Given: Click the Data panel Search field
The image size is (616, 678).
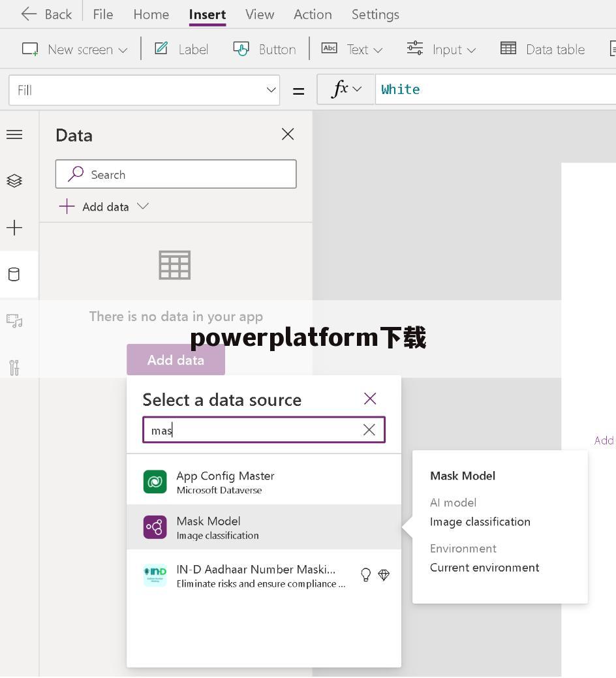Looking at the screenshot, I should [x=176, y=174].
